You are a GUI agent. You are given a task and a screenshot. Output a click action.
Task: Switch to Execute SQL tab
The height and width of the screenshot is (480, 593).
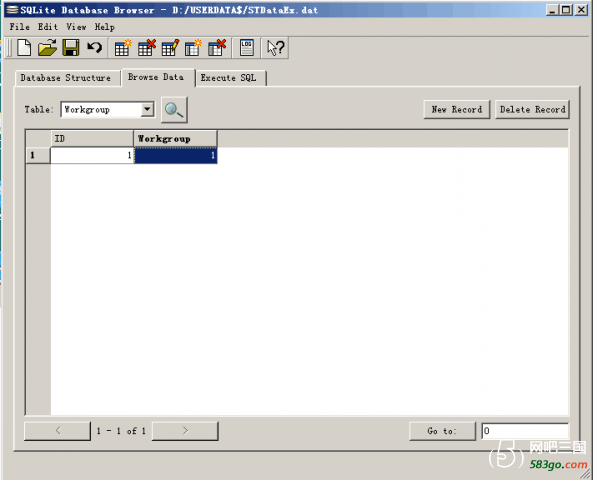pos(228,78)
